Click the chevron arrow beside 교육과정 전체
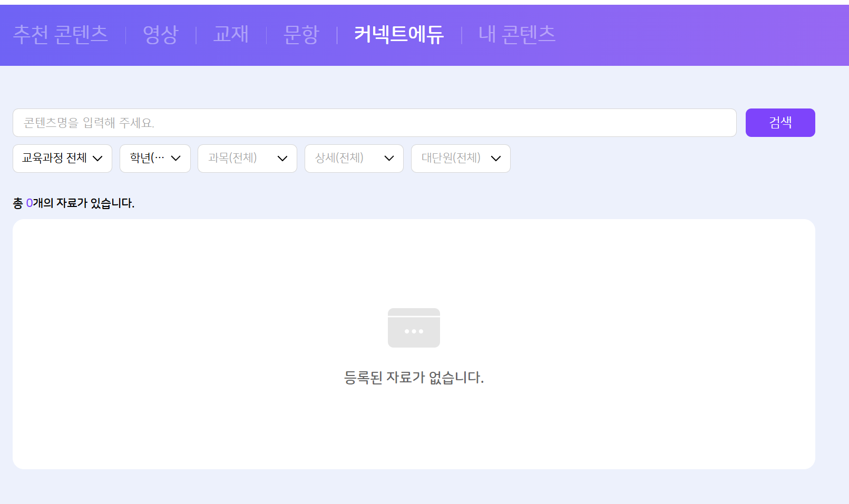Screen dimensions: 849x504 97,159
